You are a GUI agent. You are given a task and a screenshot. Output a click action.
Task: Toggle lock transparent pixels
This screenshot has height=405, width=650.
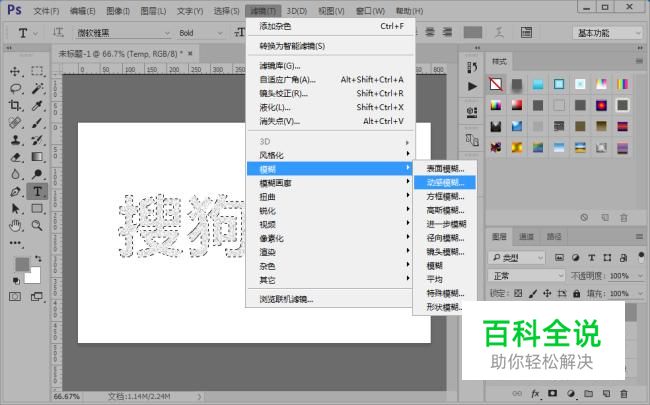[518, 293]
